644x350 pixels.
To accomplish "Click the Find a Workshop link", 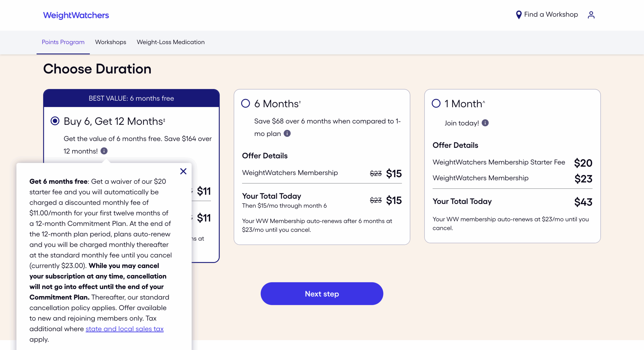I will point(551,15).
